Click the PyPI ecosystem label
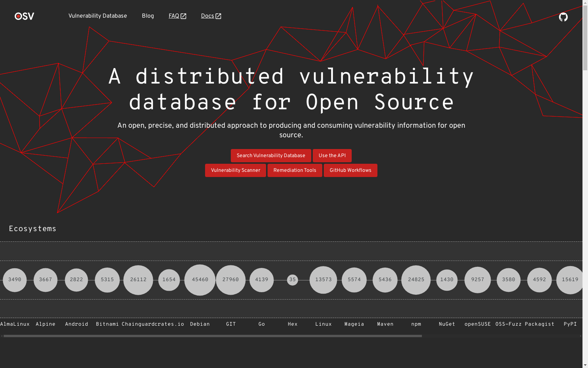Image resolution: width=588 pixels, height=368 pixels. [x=570, y=324]
